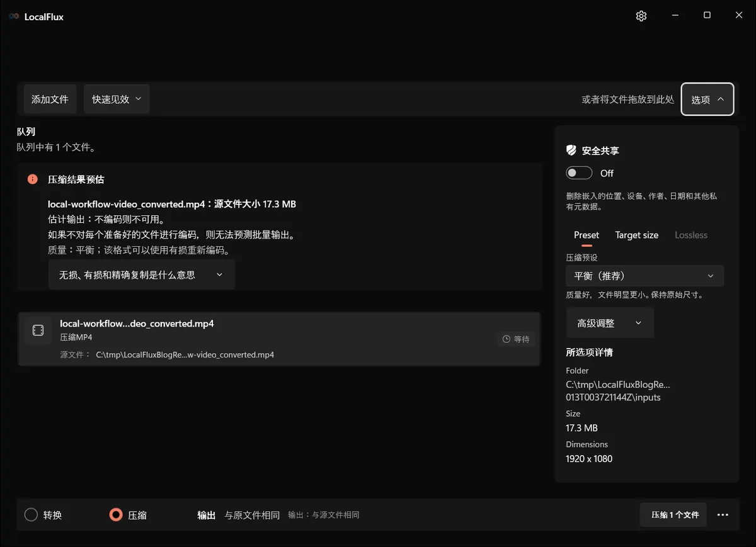Click the LocalFlux logo icon
756x547 pixels.
tap(14, 16)
